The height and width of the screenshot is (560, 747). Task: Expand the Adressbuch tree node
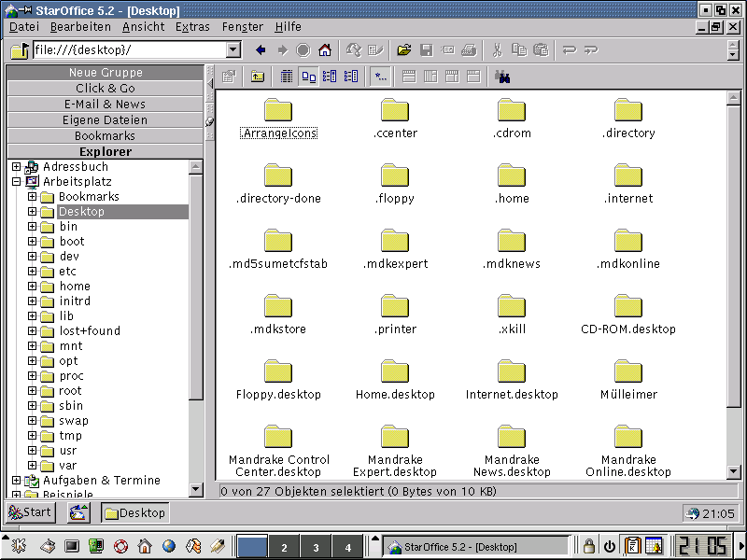coord(16,167)
